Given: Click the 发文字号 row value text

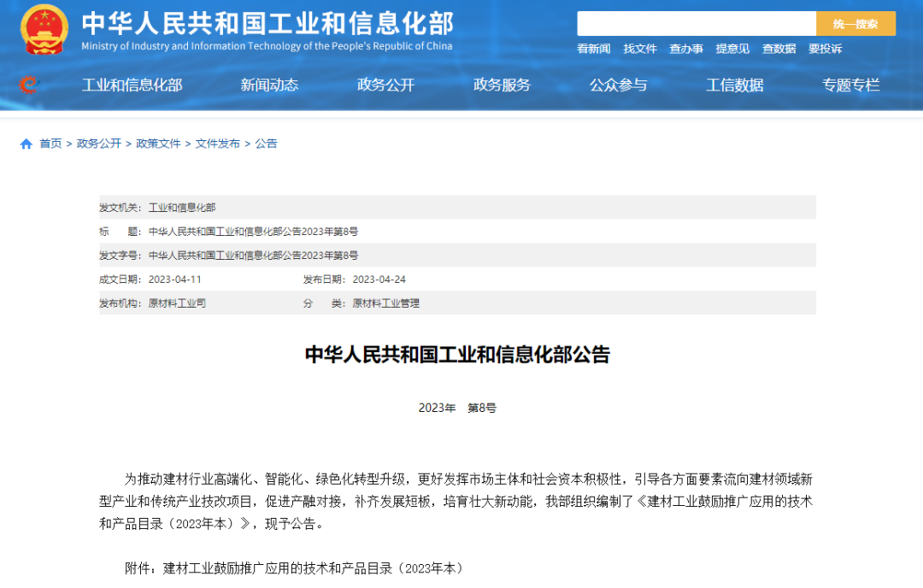Looking at the screenshot, I should click(x=253, y=256).
